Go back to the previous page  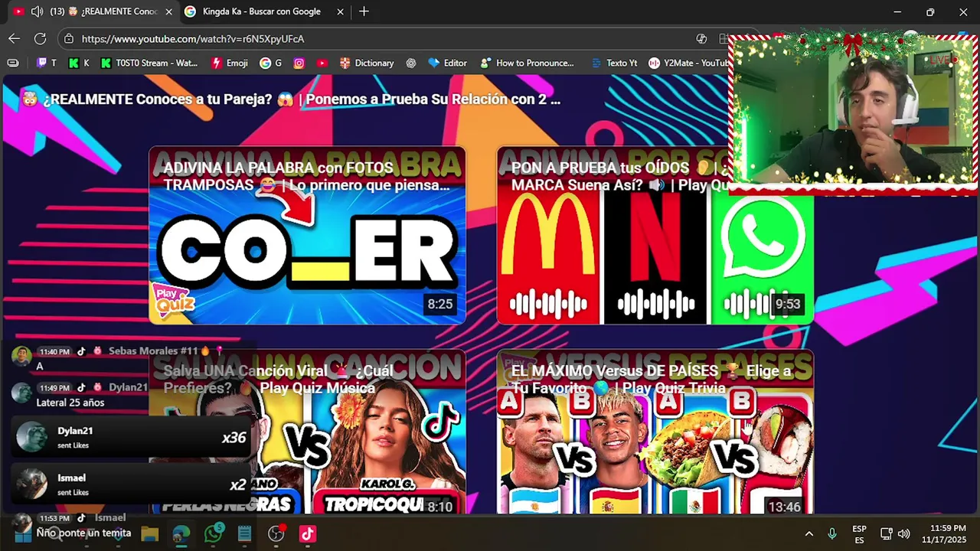tap(15, 38)
